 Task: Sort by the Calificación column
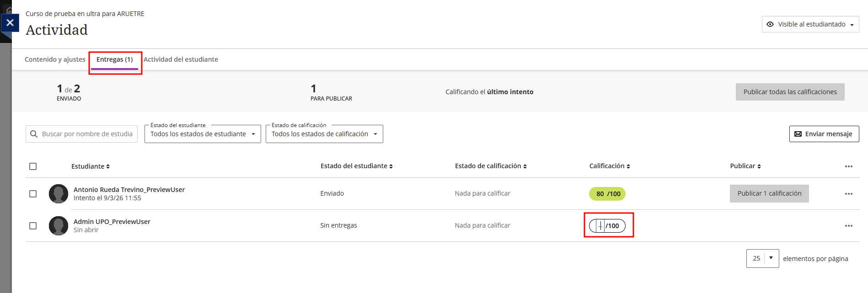pos(628,166)
